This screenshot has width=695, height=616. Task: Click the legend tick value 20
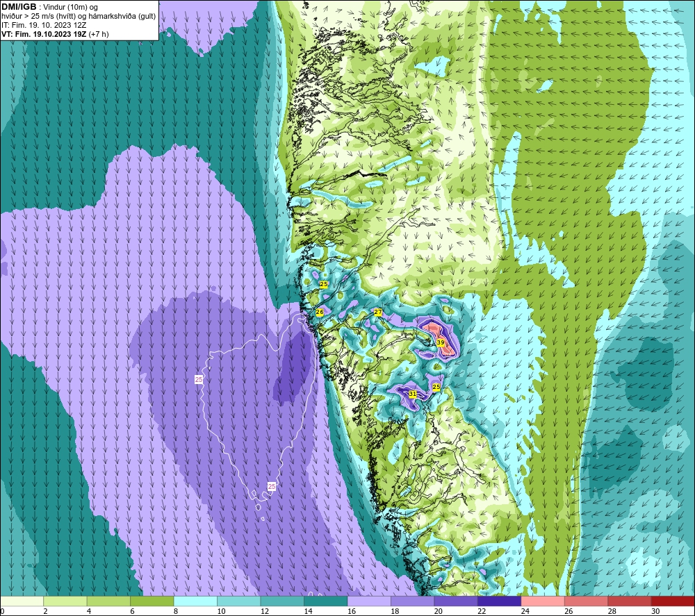click(439, 612)
